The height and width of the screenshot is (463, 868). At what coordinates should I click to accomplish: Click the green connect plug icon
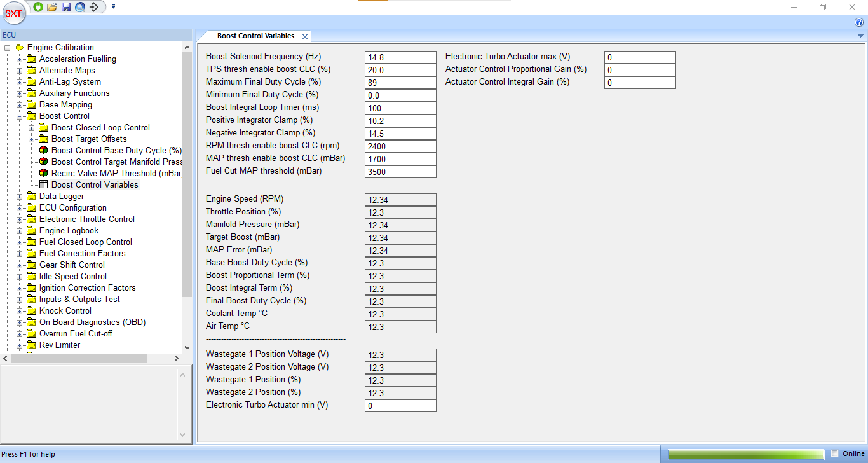pyautogui.click(x=38, y=7)
